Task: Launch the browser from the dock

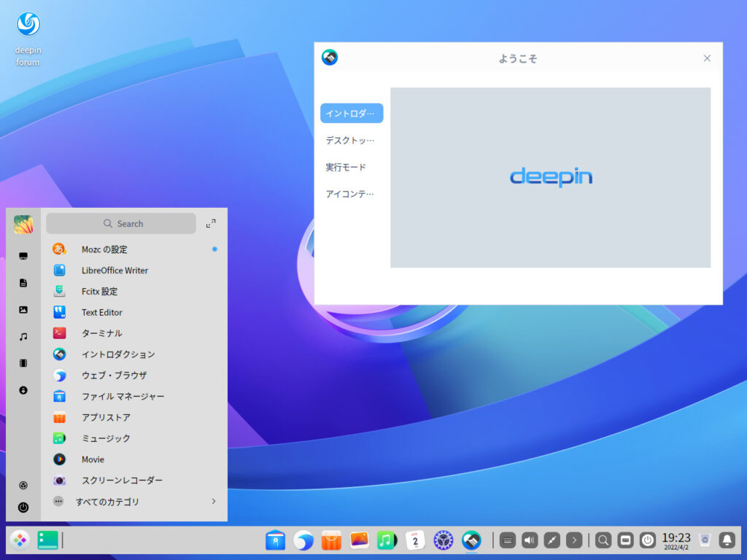Action: point(303,540)
